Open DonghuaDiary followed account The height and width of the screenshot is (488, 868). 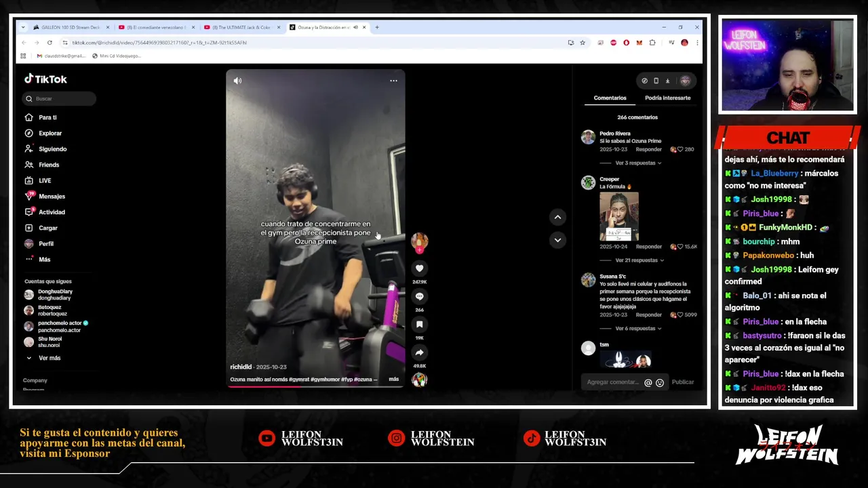pyautogui.click(x=54, y=295)
